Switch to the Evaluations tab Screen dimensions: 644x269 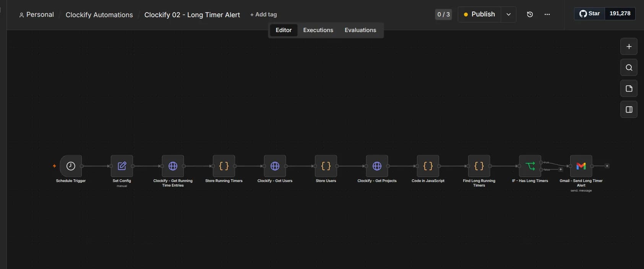tap(360, 30)
